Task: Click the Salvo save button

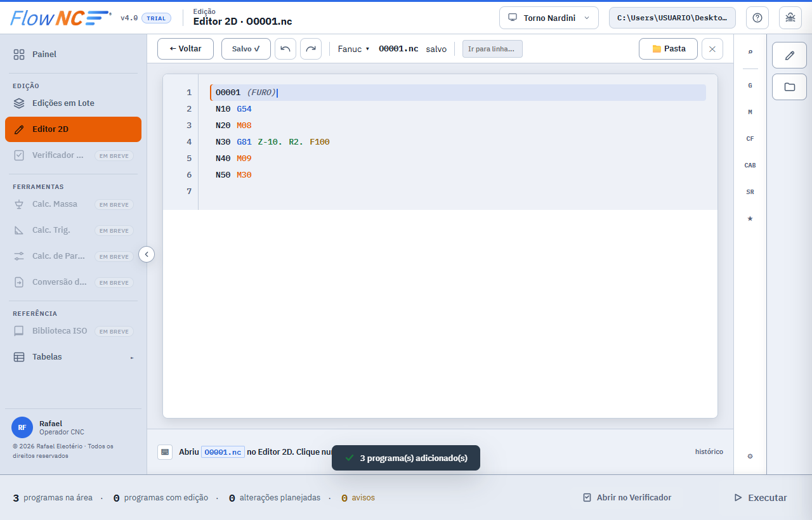Action: tap(246, 49)
